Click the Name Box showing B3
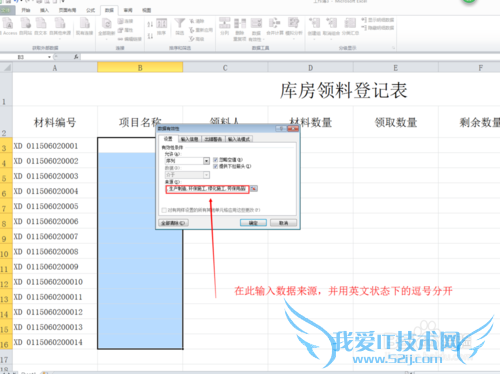500x374 pixels. pos(24,57)
